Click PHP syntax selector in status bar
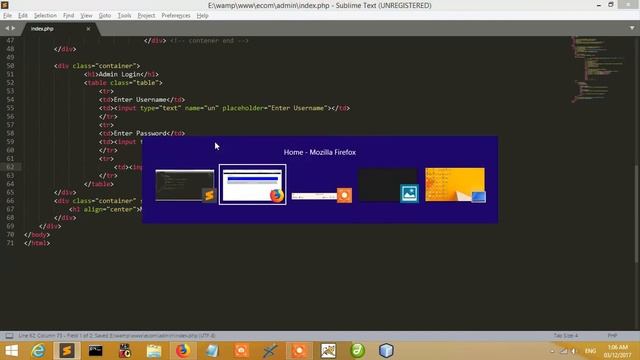Screen dimensions: 640x360 point(612,336)
